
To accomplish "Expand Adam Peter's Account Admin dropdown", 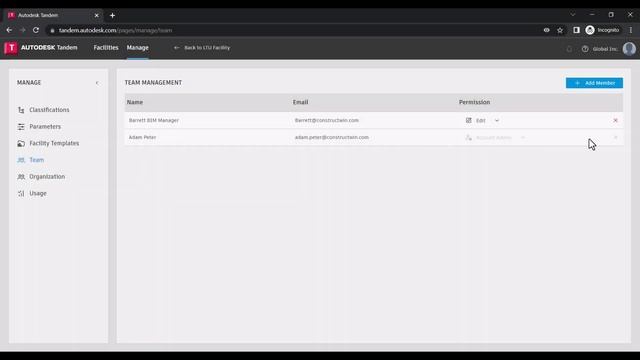I will [x=523, y=138].
